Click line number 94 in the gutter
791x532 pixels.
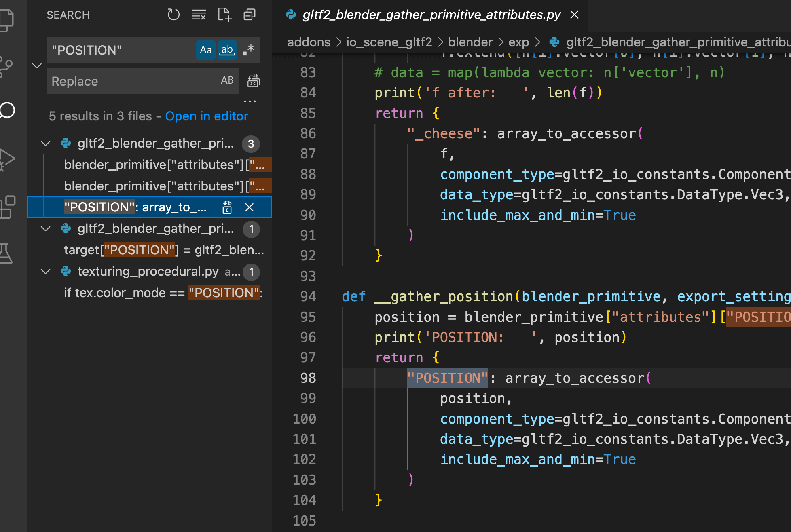pyautogui.click(x=308, y=297)
